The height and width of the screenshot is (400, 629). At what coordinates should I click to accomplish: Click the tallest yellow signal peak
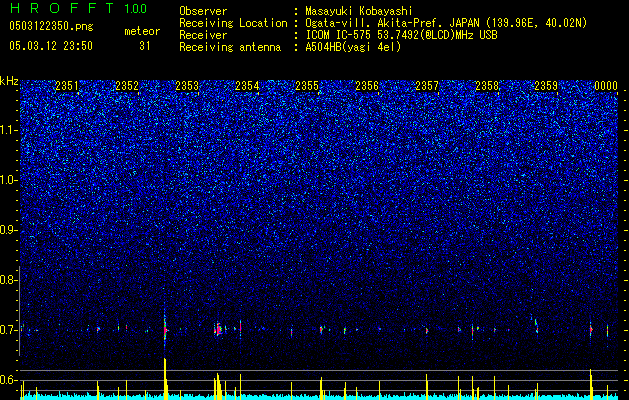coord(165,379)
